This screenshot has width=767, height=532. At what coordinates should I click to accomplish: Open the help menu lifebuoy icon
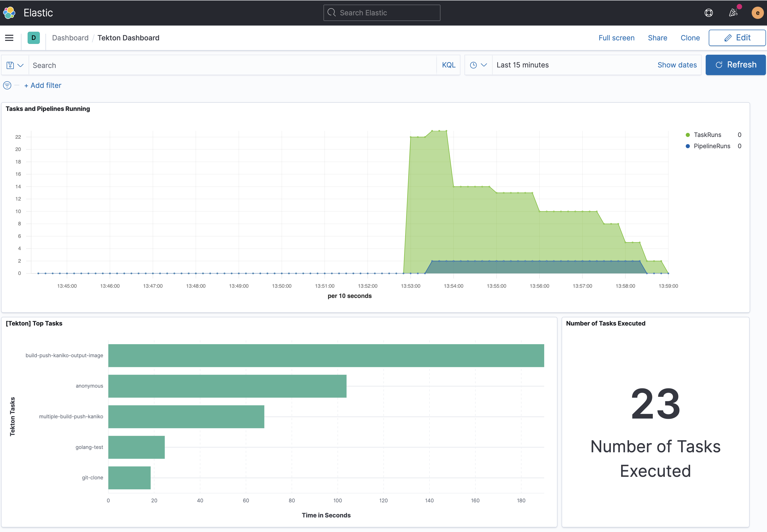coord(709,13)
